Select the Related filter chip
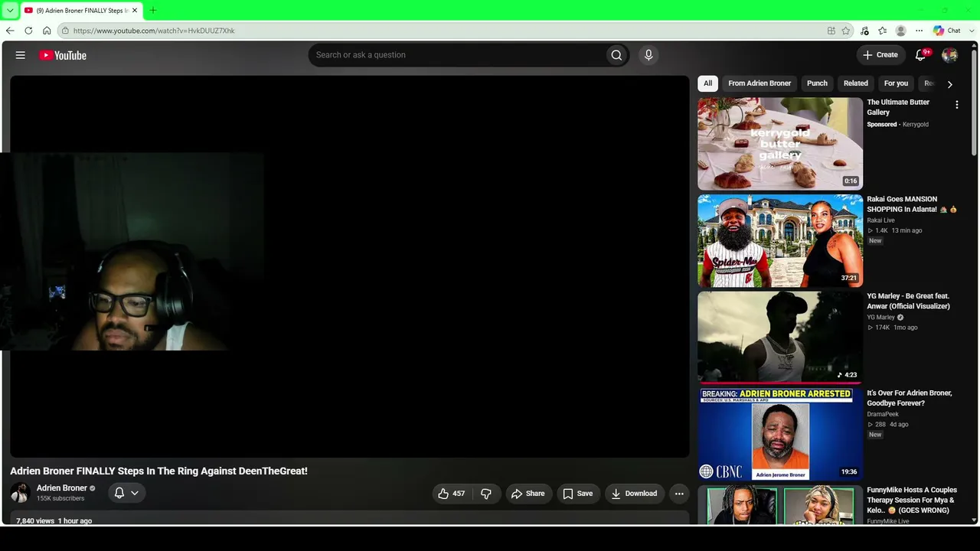 pos(856,83)
